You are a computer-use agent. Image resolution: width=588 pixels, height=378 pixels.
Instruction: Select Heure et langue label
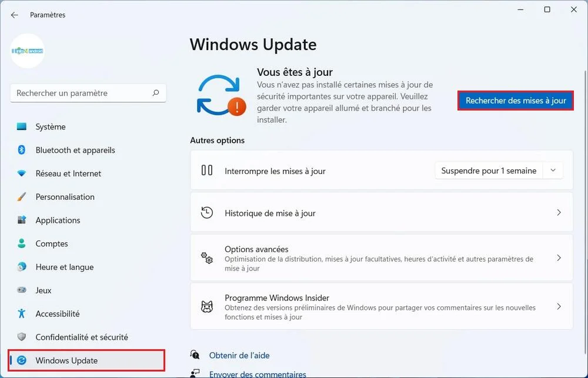[x=65, y=267]
